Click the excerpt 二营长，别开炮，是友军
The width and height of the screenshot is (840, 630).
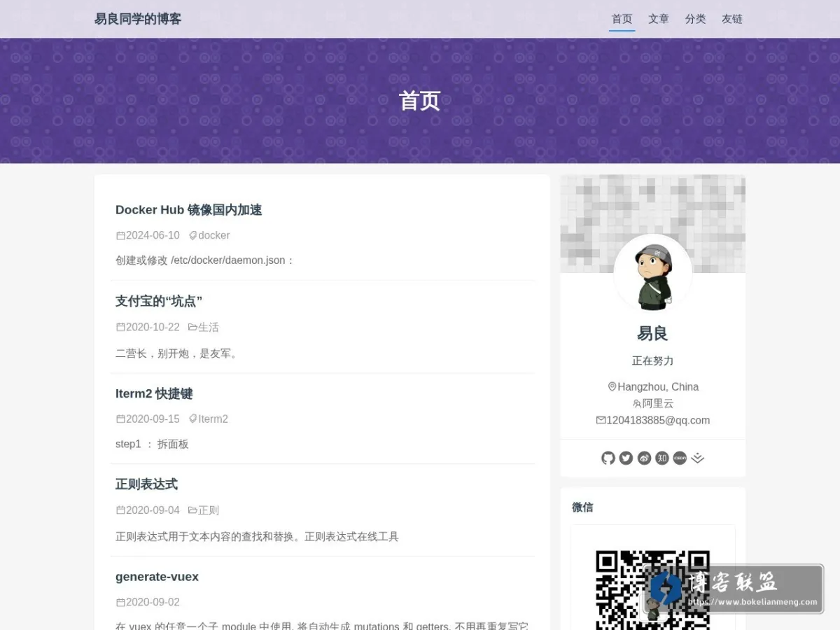tap(178, 353)
